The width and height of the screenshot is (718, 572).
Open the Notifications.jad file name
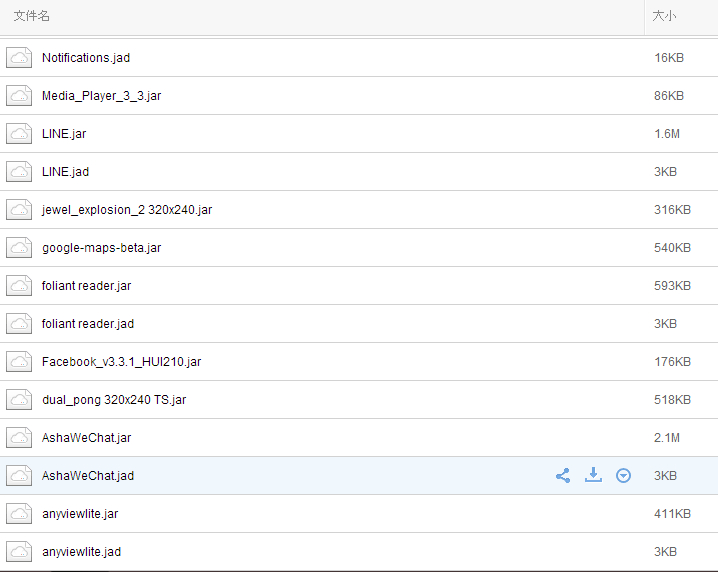[x=86, y=58]
